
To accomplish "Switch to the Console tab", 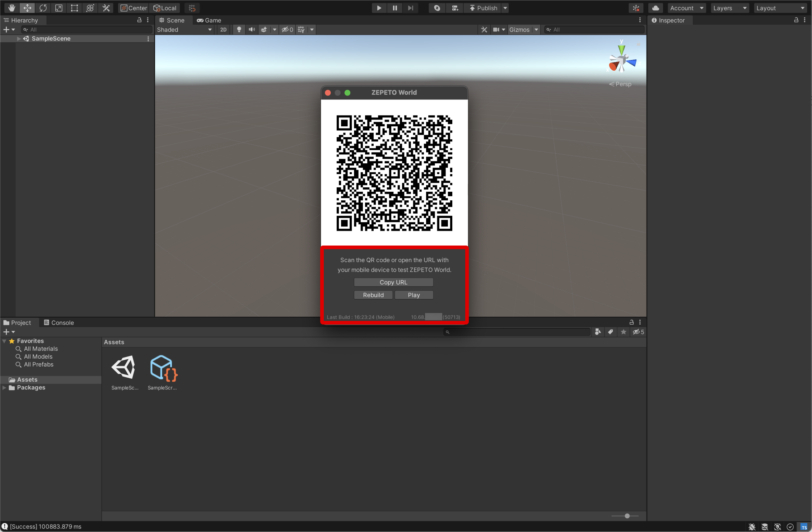I will click(59, 323).
